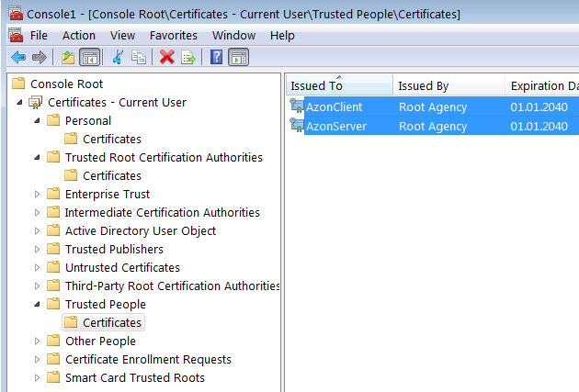Open the Action menu
This screenshot has height=392, width=579.
[x=78, y=35]
